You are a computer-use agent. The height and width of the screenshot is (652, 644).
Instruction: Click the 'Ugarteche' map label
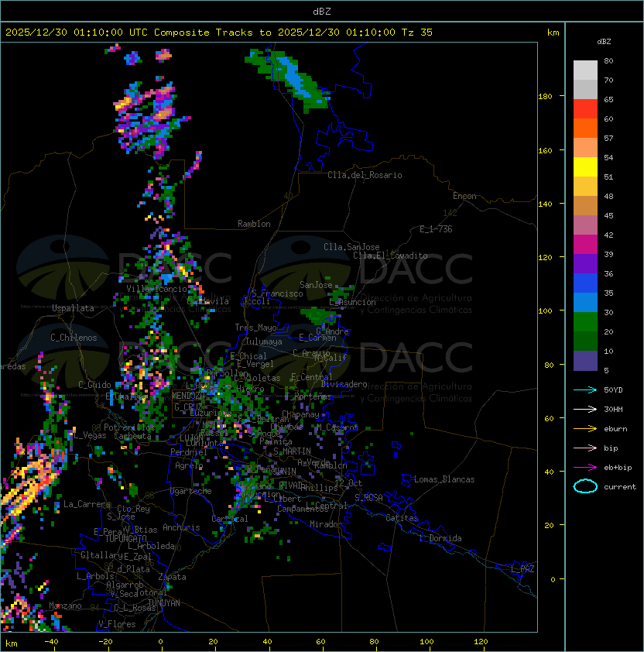coord(191,491)
